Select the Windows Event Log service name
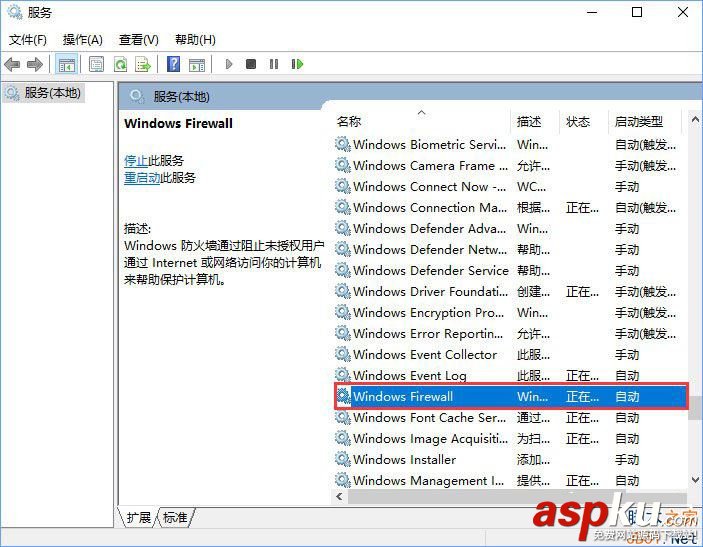Image resolution: width=703 pixels, height=547 pixels. [x=410, y=375]
